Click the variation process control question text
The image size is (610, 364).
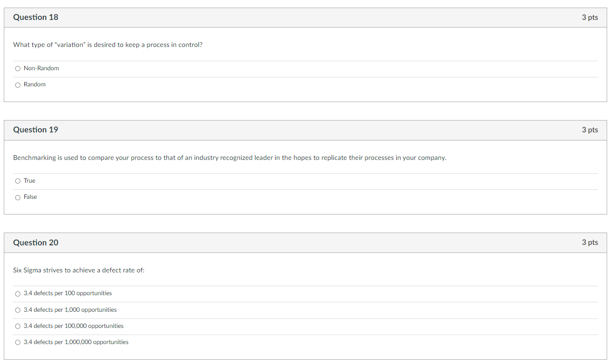108,45
